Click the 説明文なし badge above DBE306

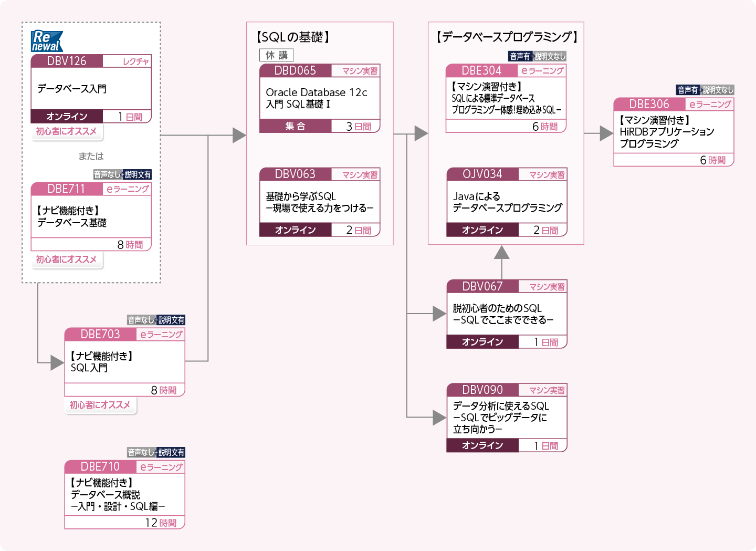click(718, 90)
